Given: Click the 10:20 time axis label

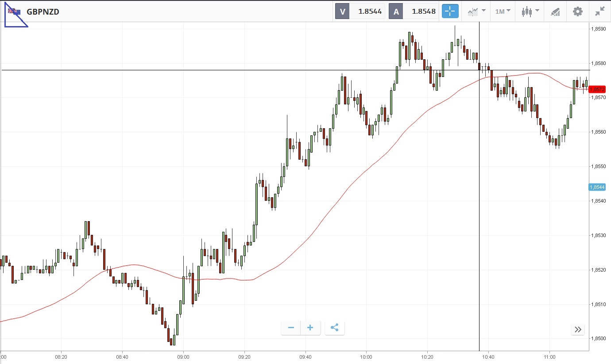Looking at the screenshot, I should (427, 356).
